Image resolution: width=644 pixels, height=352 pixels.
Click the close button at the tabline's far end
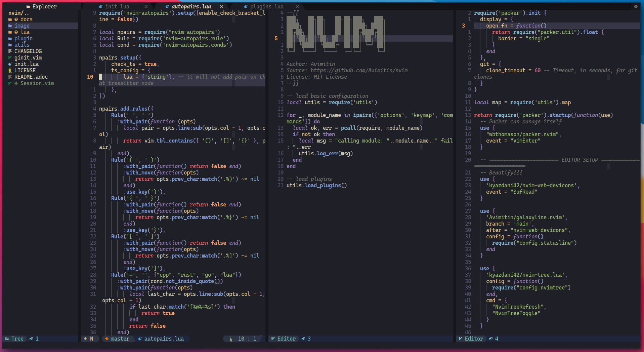tap(636, 6)
